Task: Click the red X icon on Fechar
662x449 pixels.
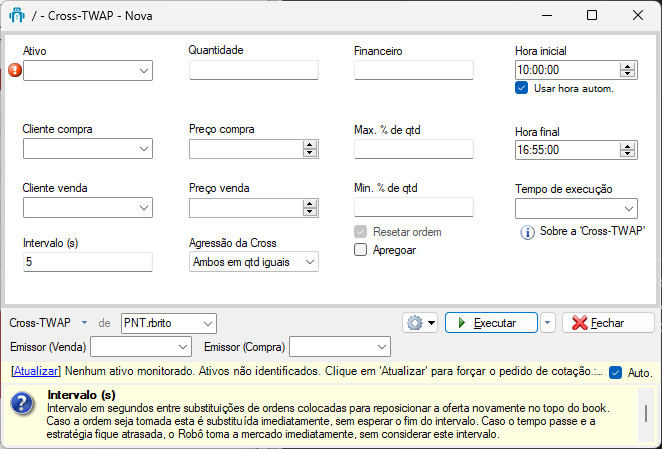Action: tap(580, 323)
